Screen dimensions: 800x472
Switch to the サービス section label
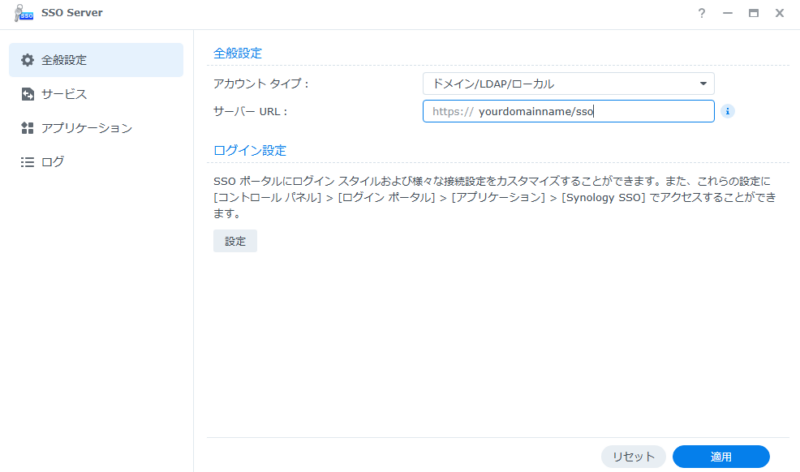tap(64, 94)
